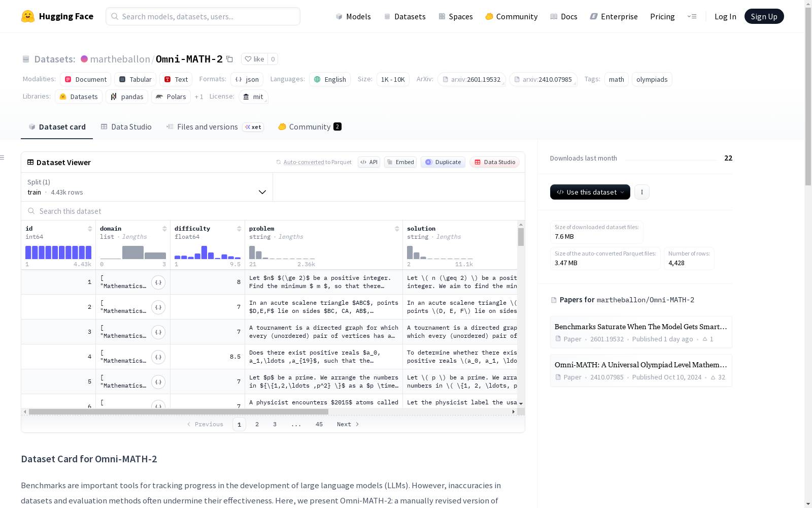Filter by the Polars library tag
Viewport: 812px width, 508px height.
(x=171, y=97)
